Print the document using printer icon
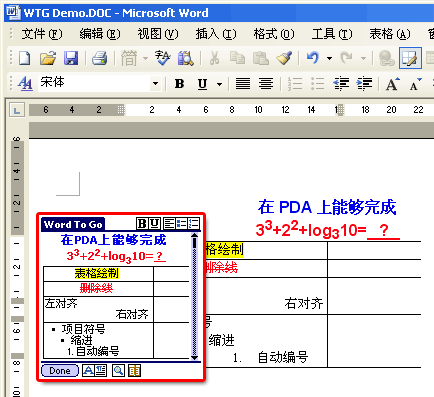This screenshot has width=434, height=397. coord(99,58)
